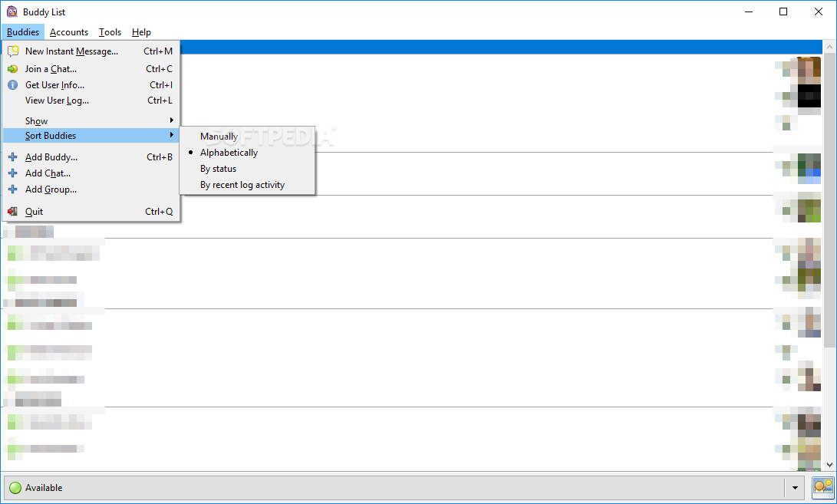Viewport: 837px width, 504px height.
Task: Choose New Instant Message menu entry
Action: pyautogui.click(x=91, y=51)
